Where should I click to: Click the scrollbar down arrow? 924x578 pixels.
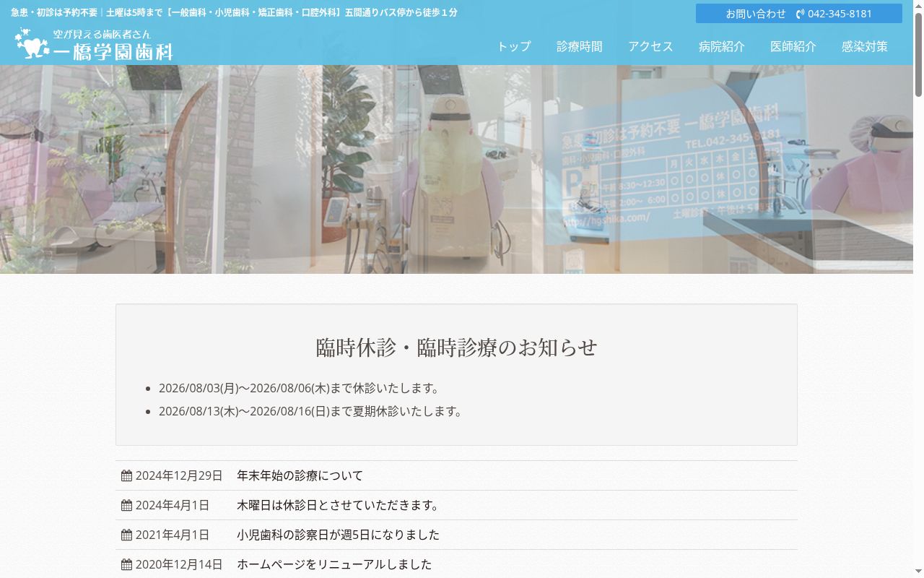coord(918,573)
